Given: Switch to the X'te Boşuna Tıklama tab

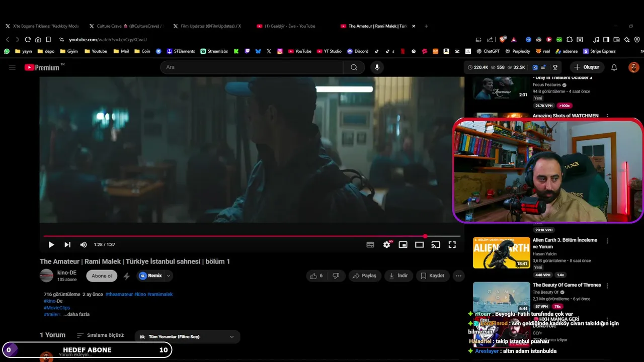Looking at the screenshot, I should pyautogui.click(x=42, y=26).
